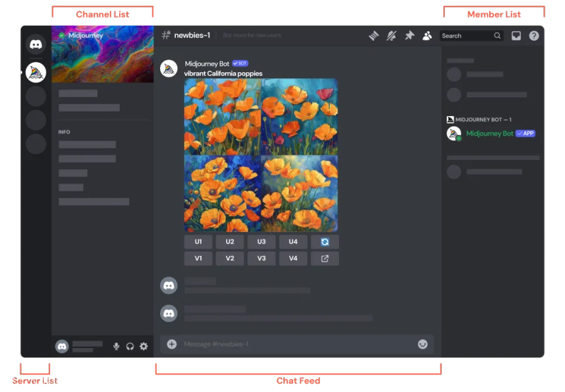
Task: Open the emoji picker smiley icon
Action: click(422, 344)
